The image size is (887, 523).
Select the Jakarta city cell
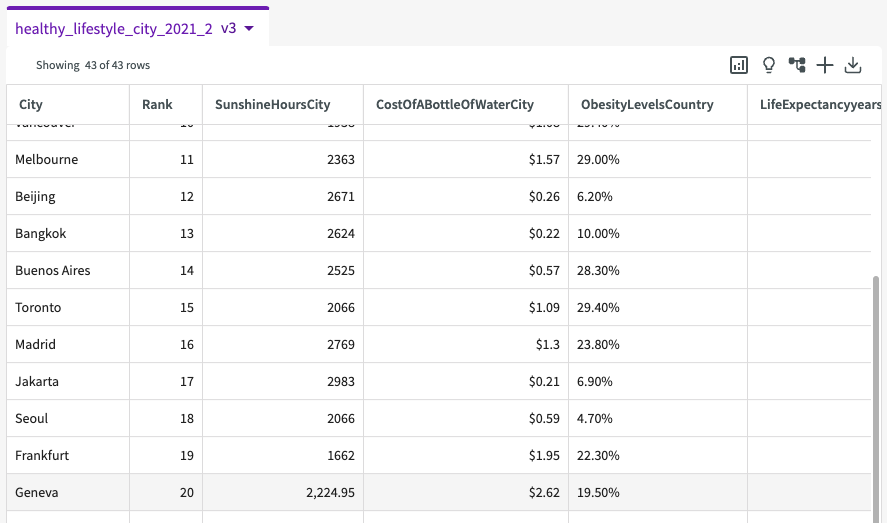coord(68,382)
